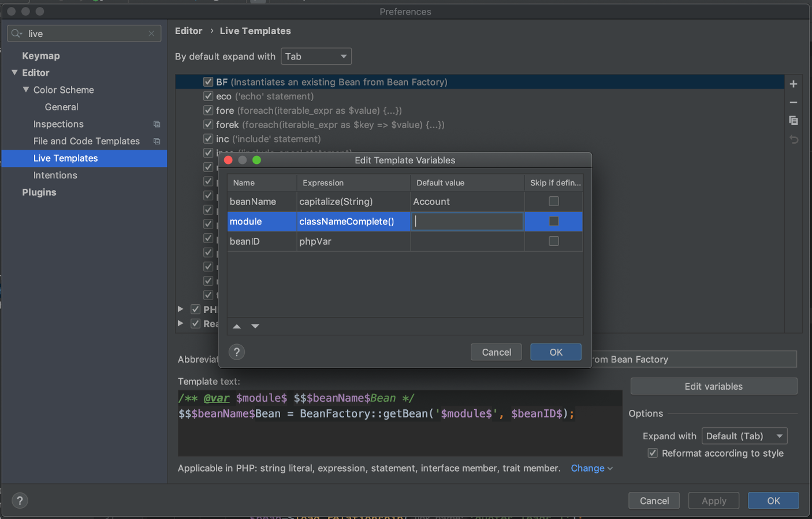Image resolution: width=812 pixels, height=519 pixels.
Task: Click the module Default value field
Action: 467,221
